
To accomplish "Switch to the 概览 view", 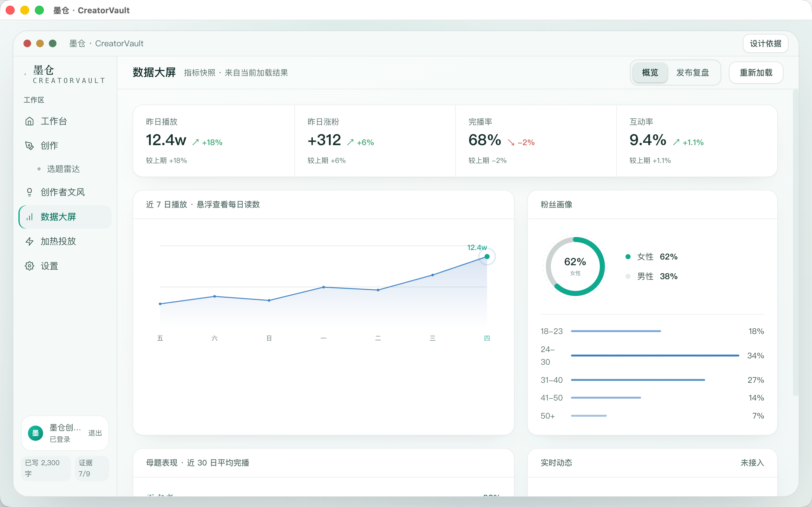I will pyautogui.click(x=650, y=73).
